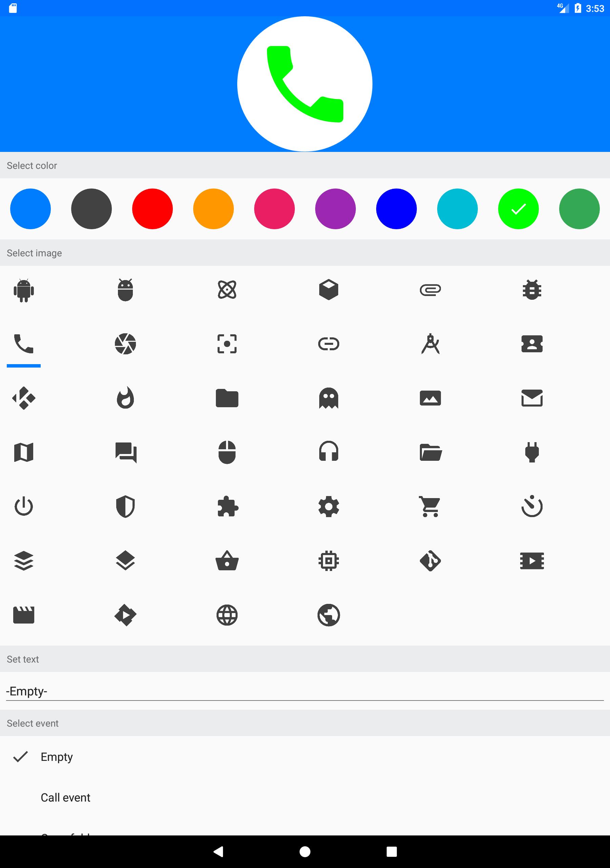Select the Empty event option
The image size is (610, 868).
tap(305, 756)
